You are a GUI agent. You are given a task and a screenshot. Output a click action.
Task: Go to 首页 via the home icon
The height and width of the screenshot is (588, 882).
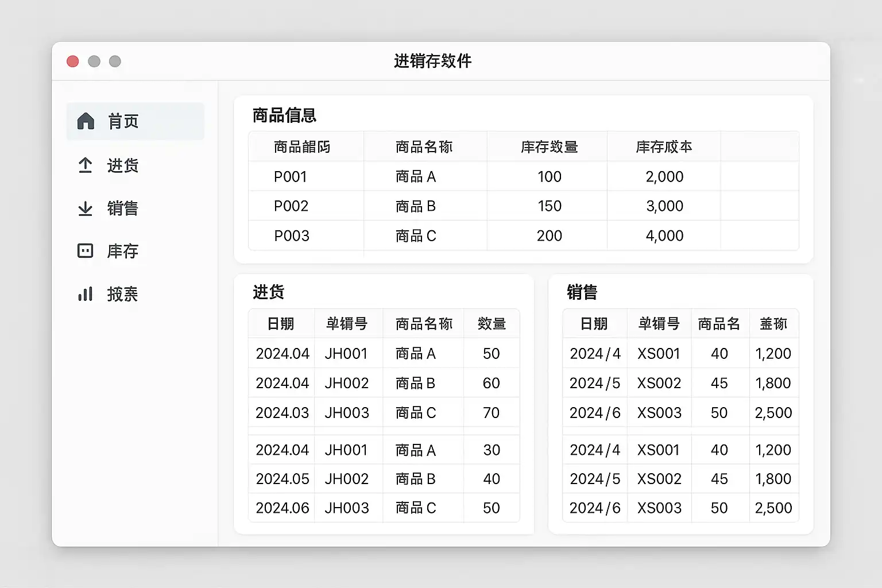pyautogui.click(x=86, y=121)
